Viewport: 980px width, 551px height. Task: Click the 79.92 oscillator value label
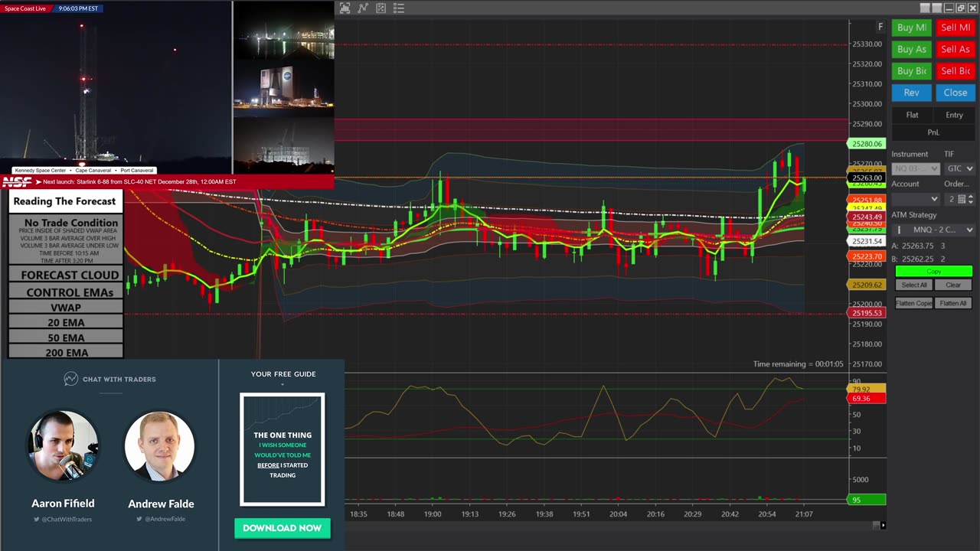(867, 389)
